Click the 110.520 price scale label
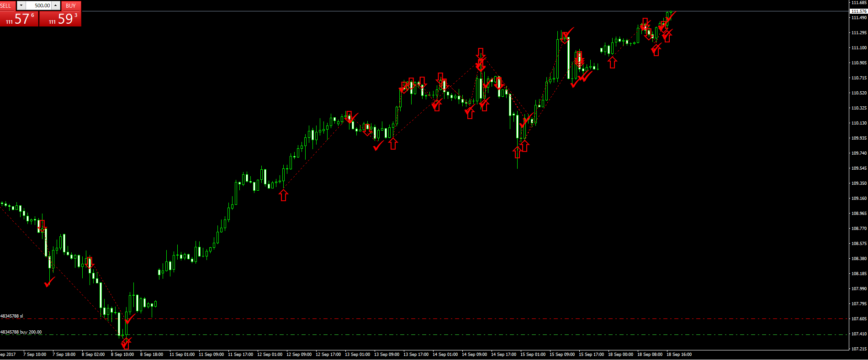The width and height of the screenshot is (868, 360). [x=859, y=93]
